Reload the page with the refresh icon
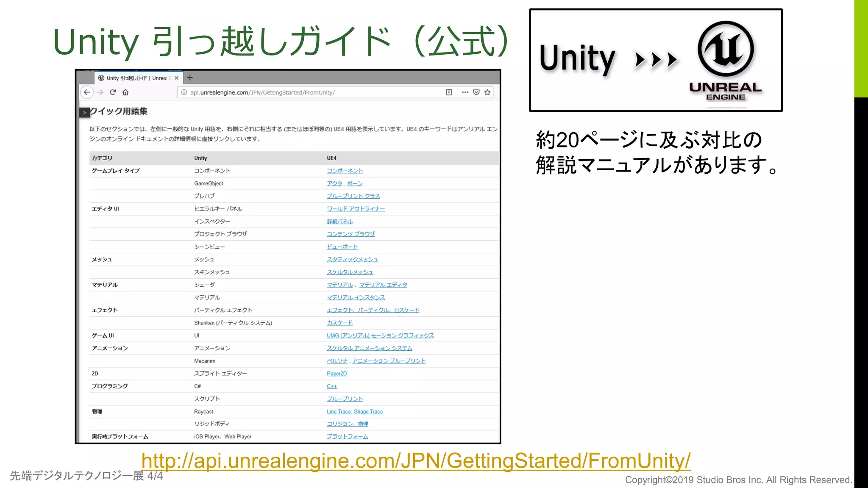Viewport: 868px width, 488px height. point(113,92)
